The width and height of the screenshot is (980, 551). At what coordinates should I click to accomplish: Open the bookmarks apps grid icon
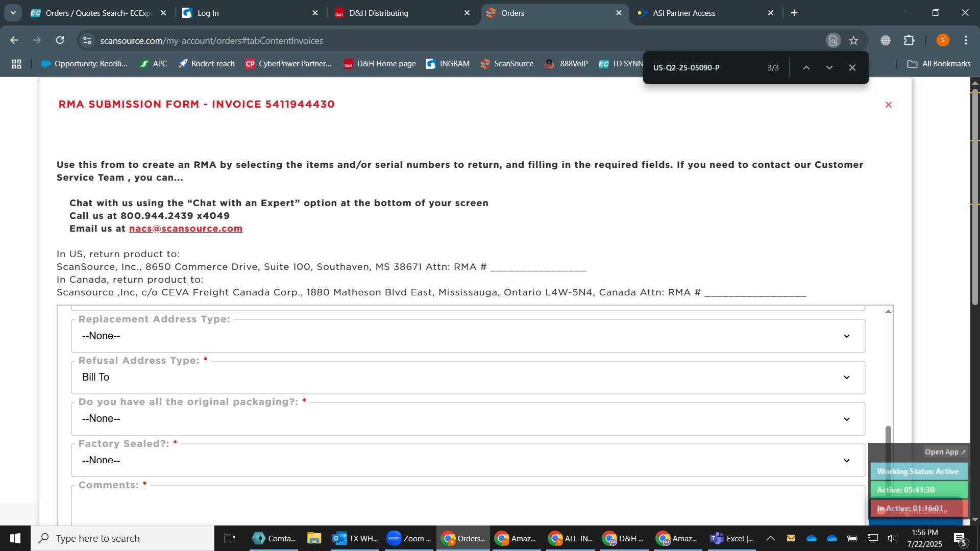pos(16,64)
